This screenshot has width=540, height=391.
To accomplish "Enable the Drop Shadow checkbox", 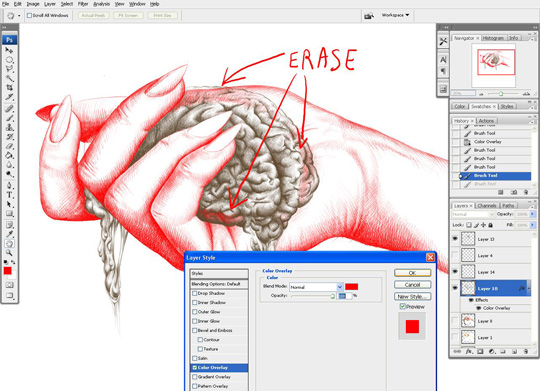I will click(195, 293).
